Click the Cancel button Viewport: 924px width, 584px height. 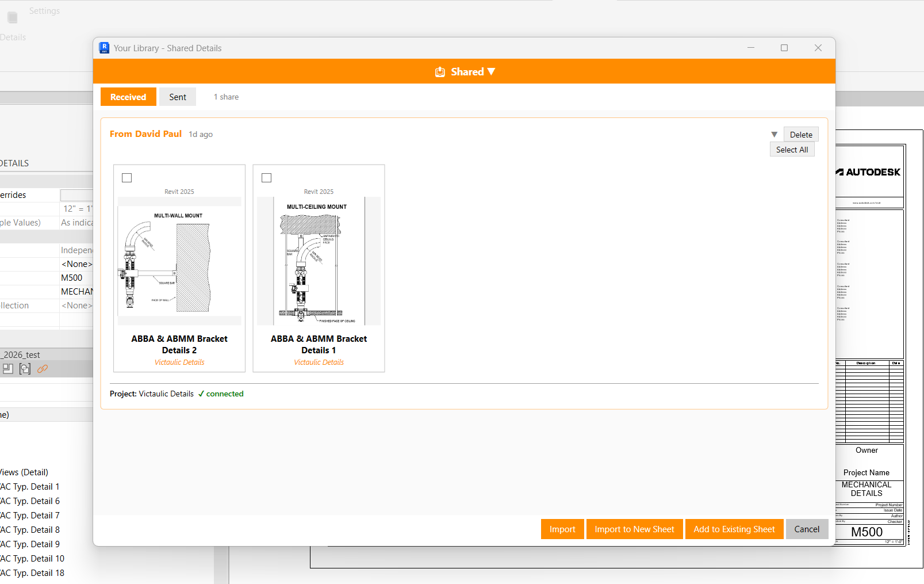807,529
